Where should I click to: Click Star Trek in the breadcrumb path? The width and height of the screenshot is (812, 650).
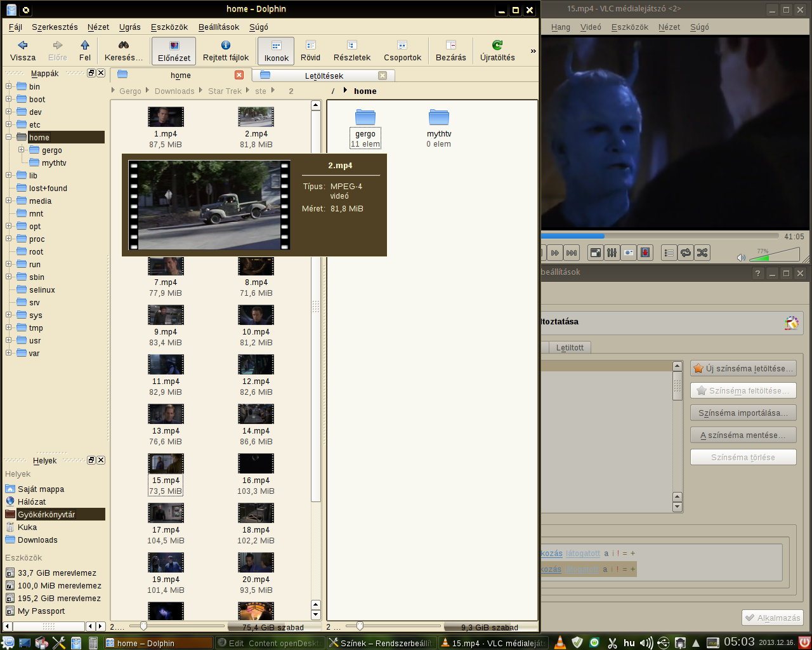pyautogui.click(x=225, y=91)
